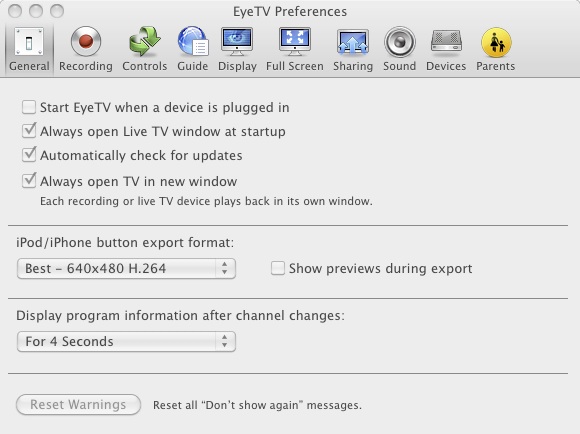
Task: Switch to the Controls preferences pane
Action: [x=145, y=50]
